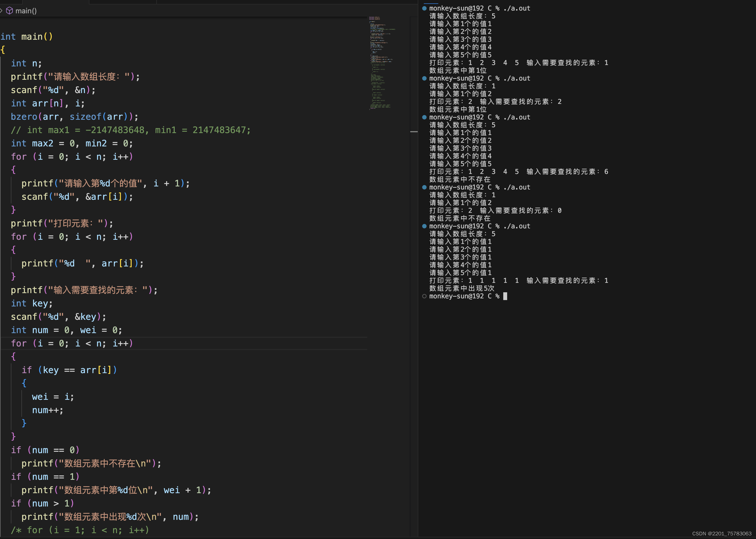Place cursor at the terminal prompt cursor block
The image size is (756, 539).
pos(505,296)
